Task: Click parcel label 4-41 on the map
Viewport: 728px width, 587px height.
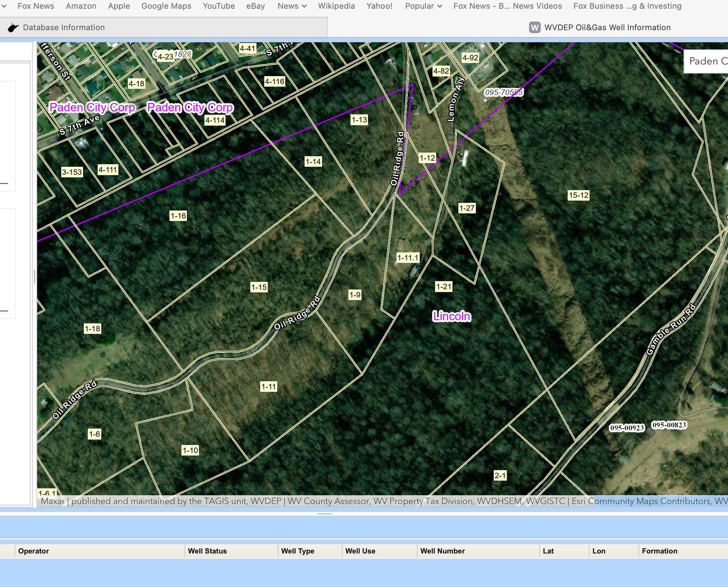Action: click(248, 48)
